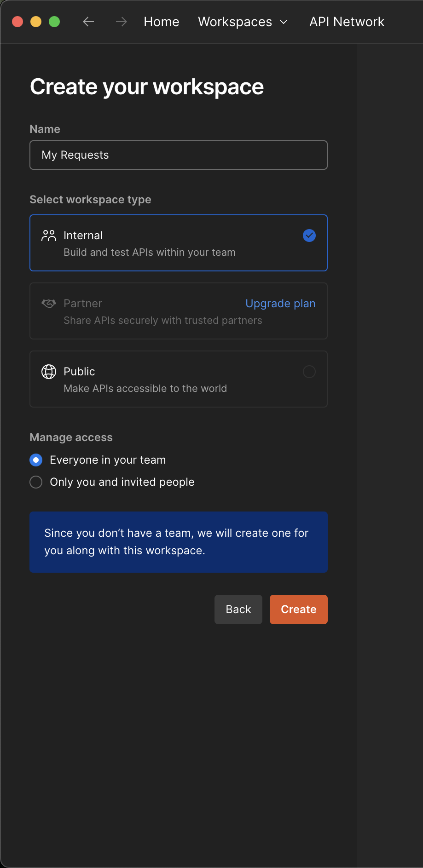Choose Only you and invited people
This screenshot has height=868, width=423.
(x=36, y=482)
